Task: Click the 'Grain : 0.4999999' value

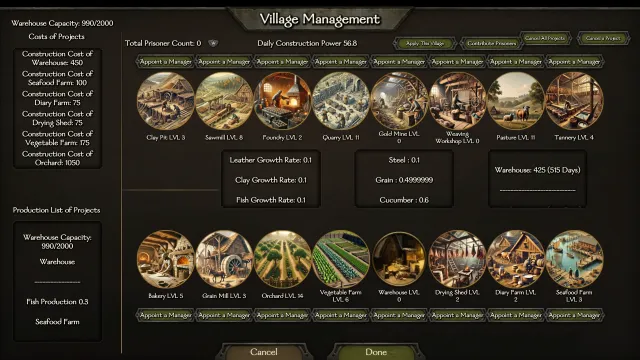Action: click(x=404, y=180)
